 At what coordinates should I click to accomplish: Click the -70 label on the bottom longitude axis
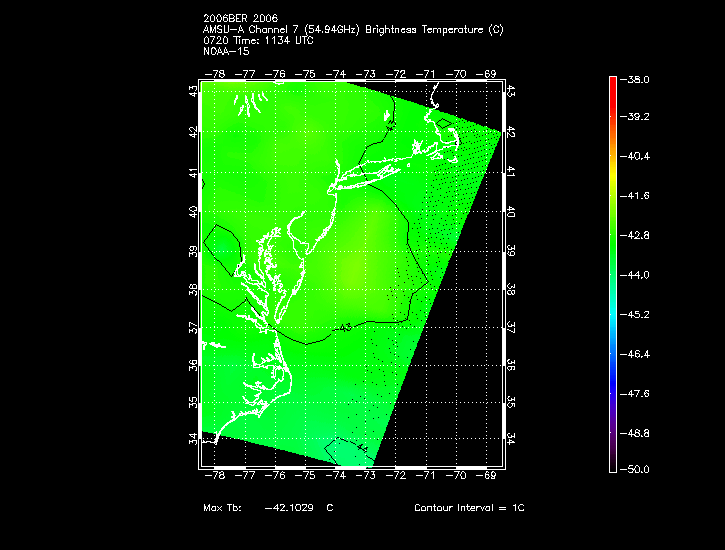pos(456,476)
